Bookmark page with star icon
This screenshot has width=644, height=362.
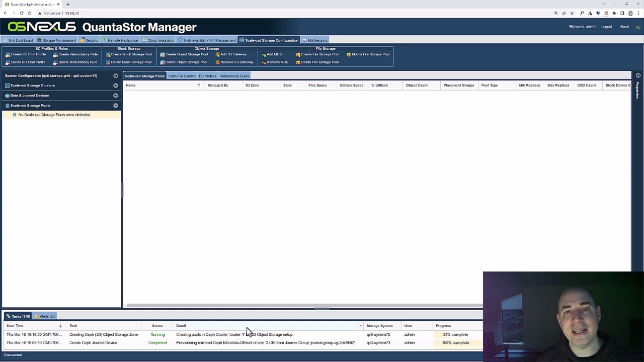click(572, 13)
